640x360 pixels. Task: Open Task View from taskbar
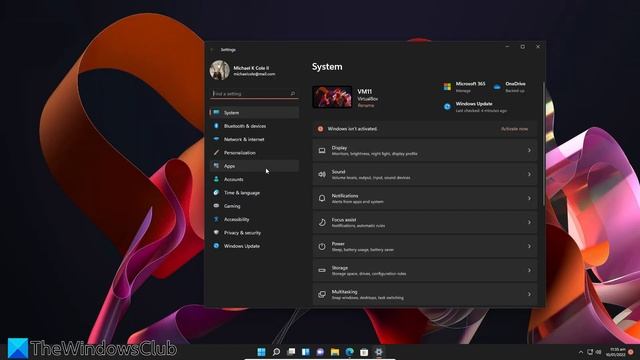point(291,352)
